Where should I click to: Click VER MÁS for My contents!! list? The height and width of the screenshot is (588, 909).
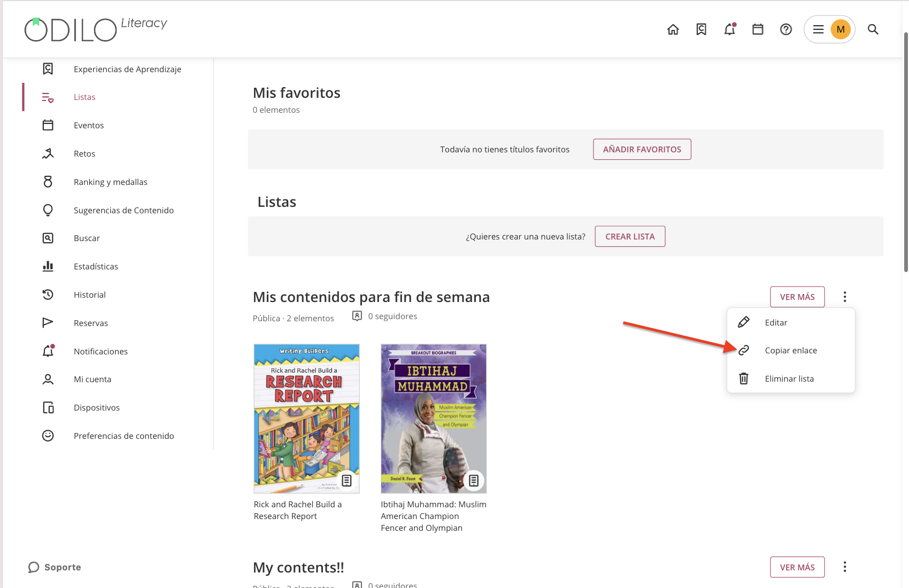tap(797, 567)
